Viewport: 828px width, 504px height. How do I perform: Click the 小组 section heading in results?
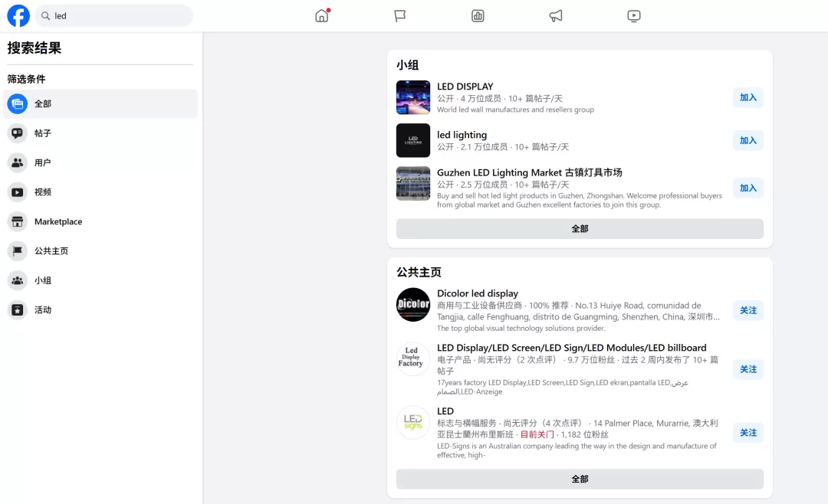tap(407, 65)
